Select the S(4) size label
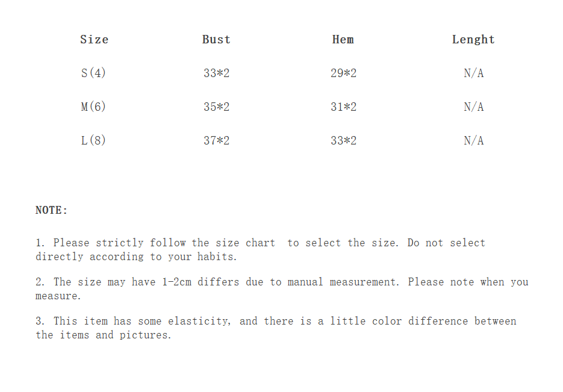Viewport: 563px width, 392px height. click(93, 73)
